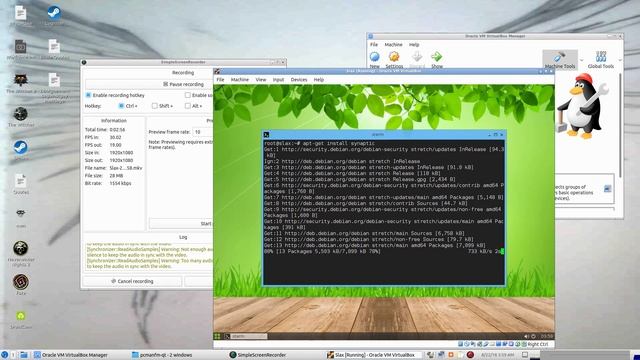
Task: Click the file manager taskbar launcher icon
Action: (24, 355)
